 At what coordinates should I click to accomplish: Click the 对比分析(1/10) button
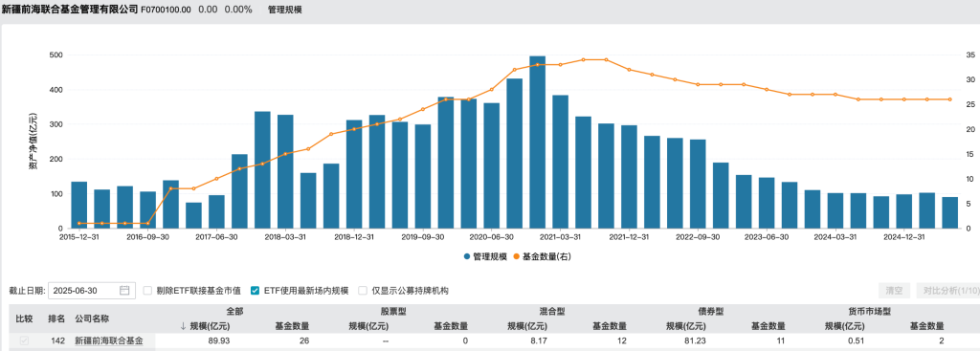(947, 291)
